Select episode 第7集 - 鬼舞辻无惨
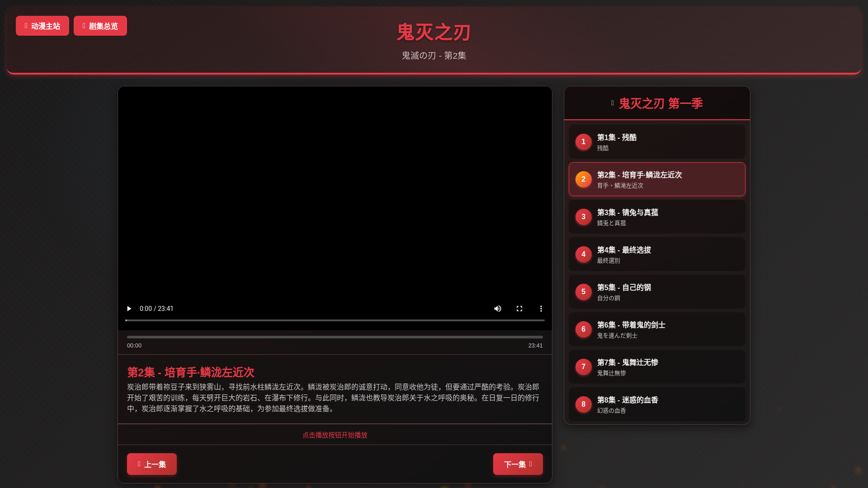The image size is (868, 488). click(x=657, y=367)
